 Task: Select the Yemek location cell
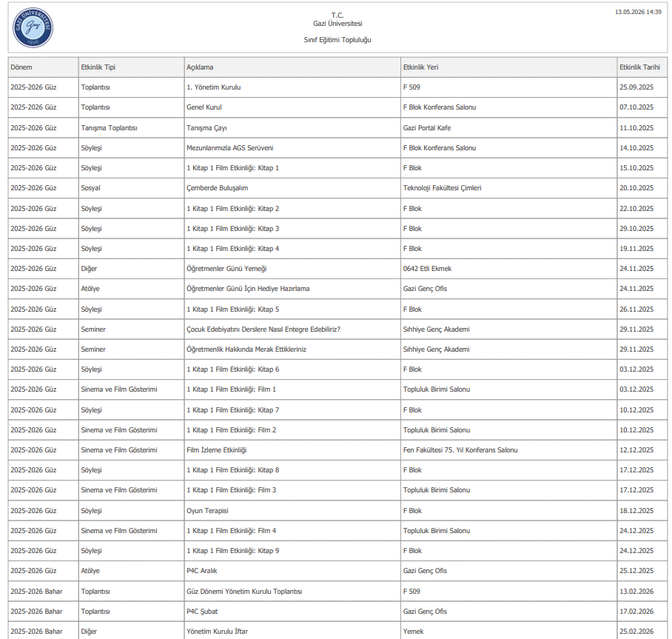508,632
